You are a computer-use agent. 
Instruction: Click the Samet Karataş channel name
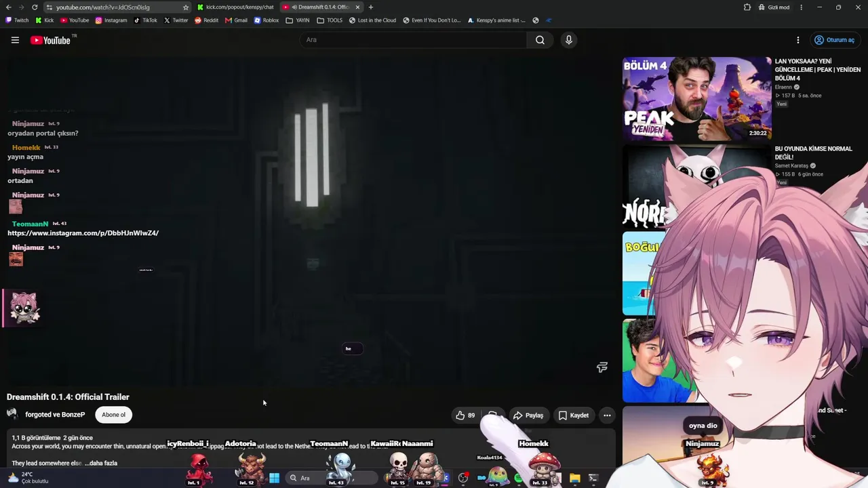791,166
